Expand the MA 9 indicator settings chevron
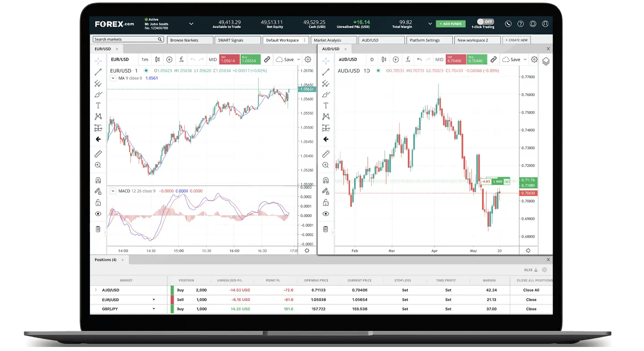 tap(113, 78)
